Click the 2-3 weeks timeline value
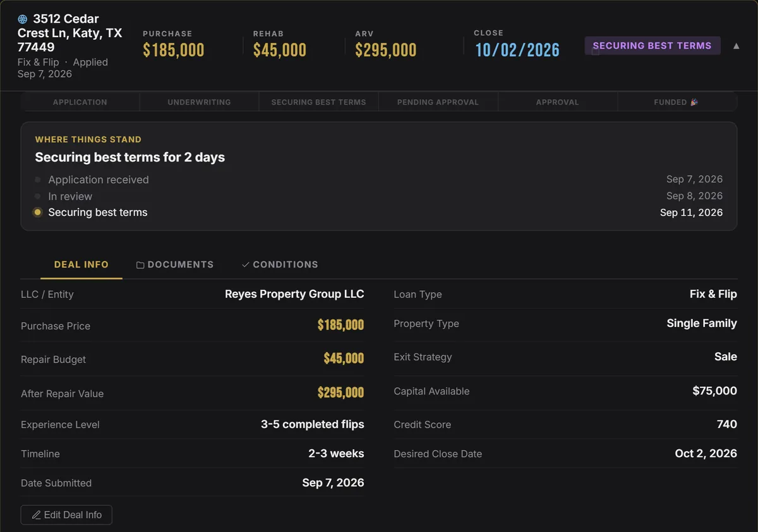This screenshot has height=532, width=758. [x=336, y=454]
